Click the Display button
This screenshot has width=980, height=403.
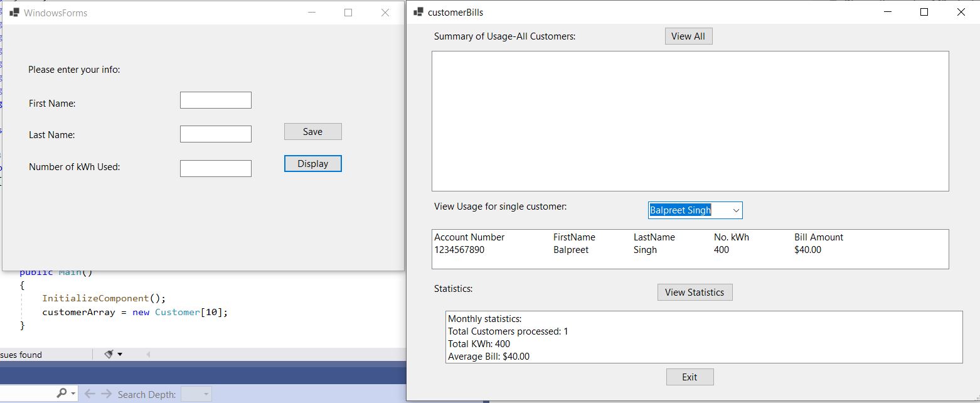click(x=312, y=163)
